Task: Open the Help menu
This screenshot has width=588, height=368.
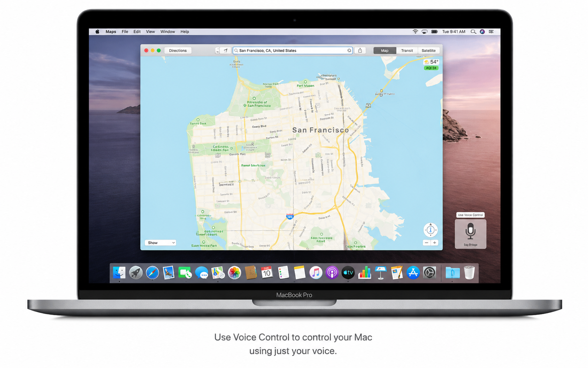Action: click(x=185, y=32)
